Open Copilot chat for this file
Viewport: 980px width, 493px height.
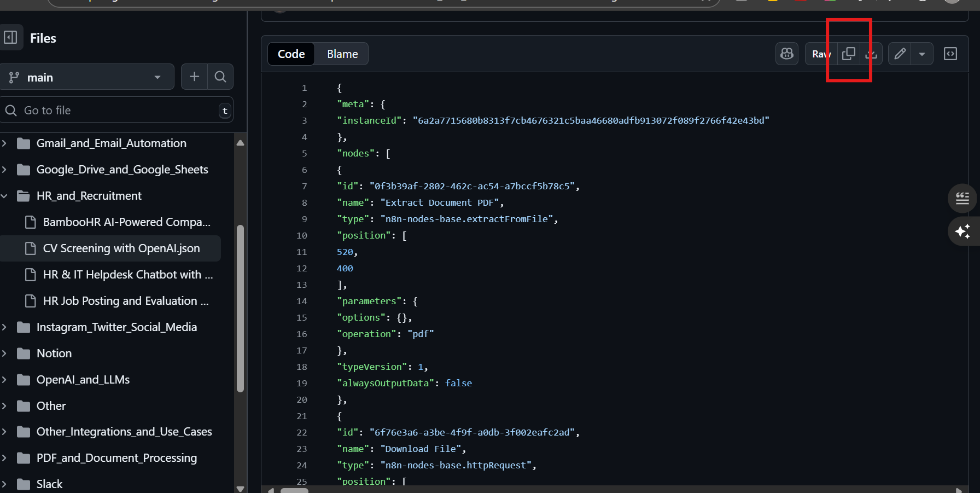tap(786, 54)
